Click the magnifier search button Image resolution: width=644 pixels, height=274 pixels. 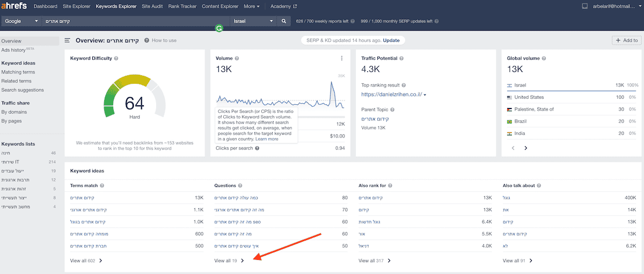284,21
